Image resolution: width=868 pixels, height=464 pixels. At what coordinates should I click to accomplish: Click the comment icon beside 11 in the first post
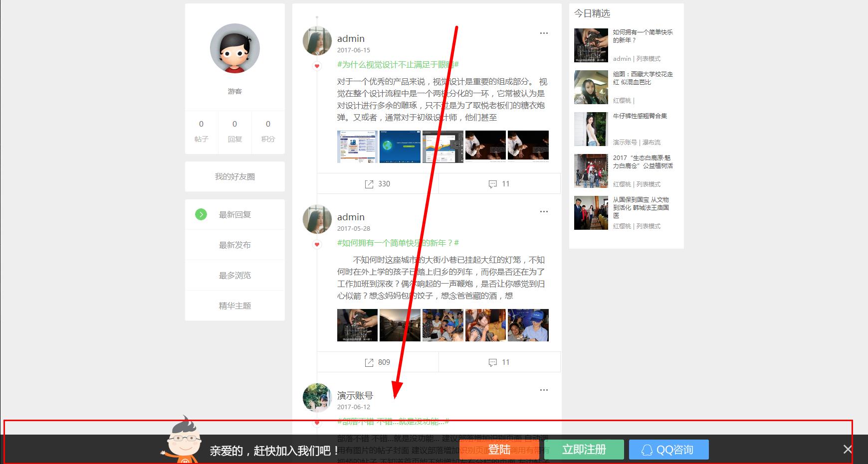tap(492, 184)
